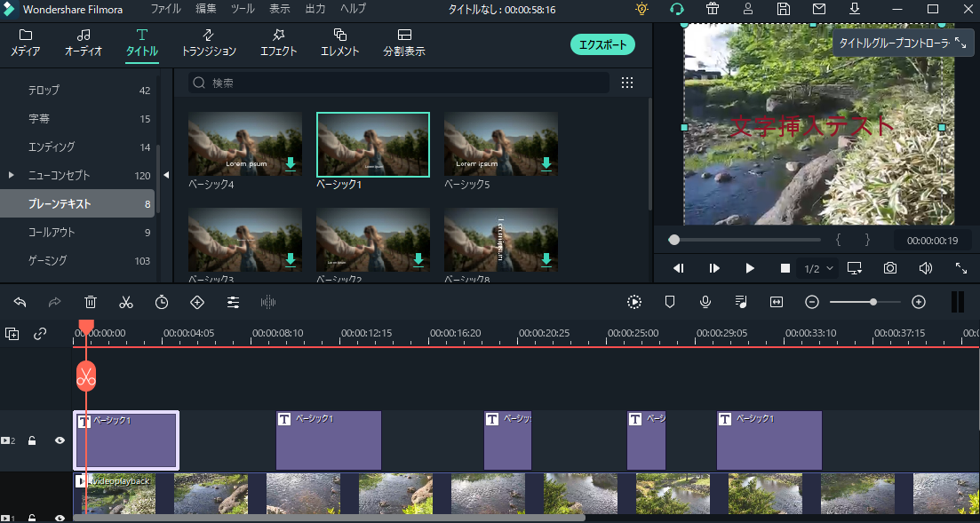Open the ファイル menu
The height and width of the screenshot is (523, 980).
tap(165, 10)
